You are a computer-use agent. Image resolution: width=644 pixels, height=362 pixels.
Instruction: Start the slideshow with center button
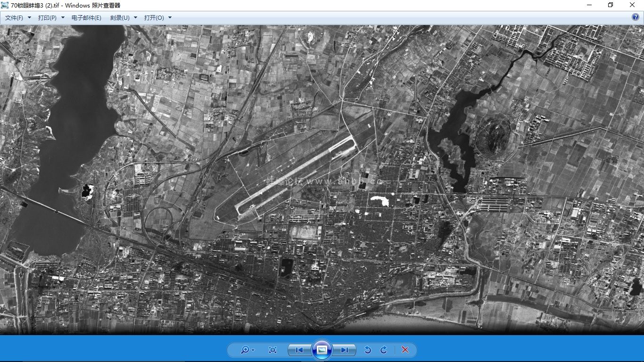(x=322, y=350)
